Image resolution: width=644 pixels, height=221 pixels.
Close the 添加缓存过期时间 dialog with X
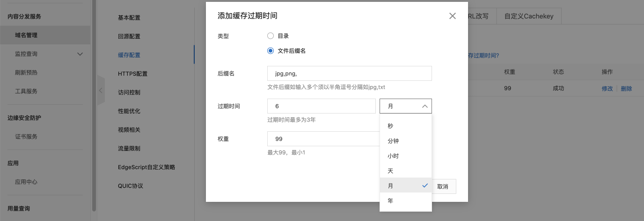click(452, 16)
